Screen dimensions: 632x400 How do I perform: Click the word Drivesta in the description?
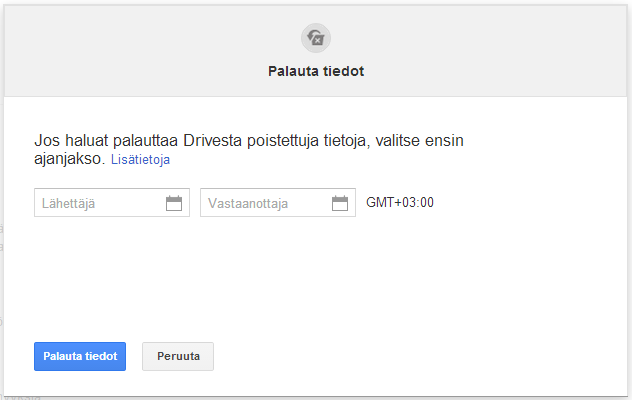coord(203,141)
